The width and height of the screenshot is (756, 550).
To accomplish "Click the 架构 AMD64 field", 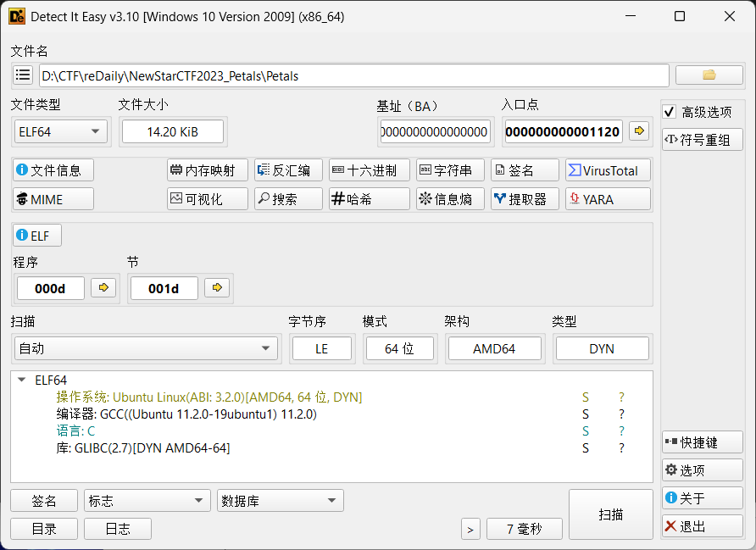I will (495, 348).
